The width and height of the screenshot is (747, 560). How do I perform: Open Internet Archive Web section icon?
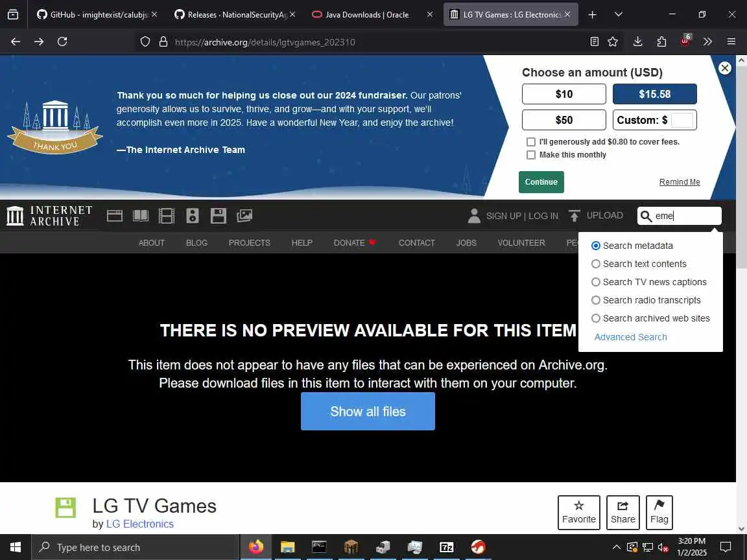[114, 216]
